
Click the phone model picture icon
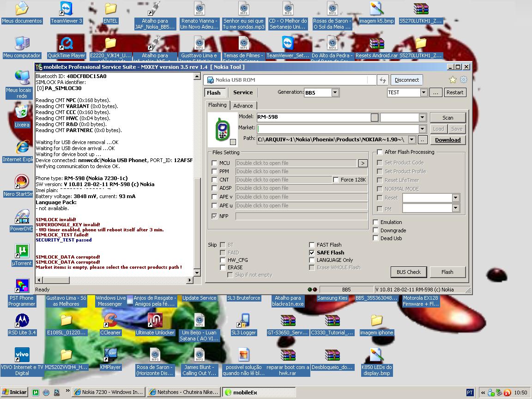point(222,130)
